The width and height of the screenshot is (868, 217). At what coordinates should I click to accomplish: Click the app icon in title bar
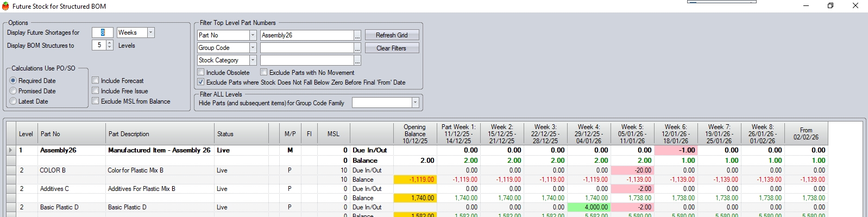[x=5, y=6]
